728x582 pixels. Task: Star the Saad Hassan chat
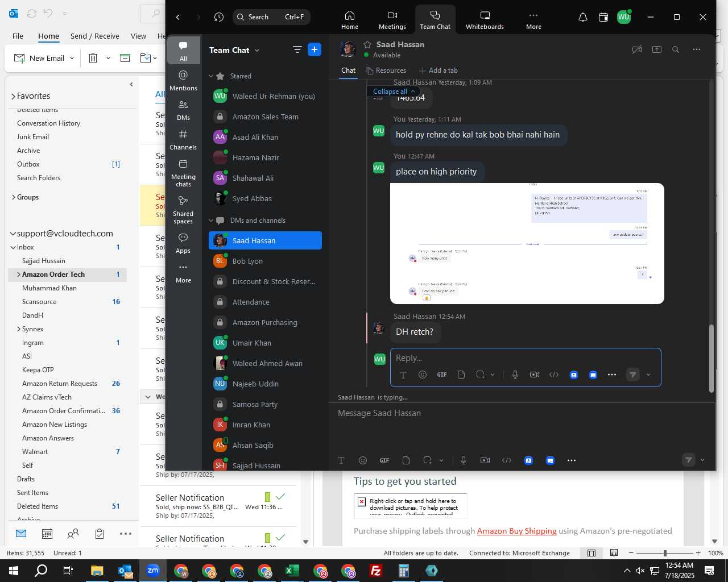pos(367,44)
